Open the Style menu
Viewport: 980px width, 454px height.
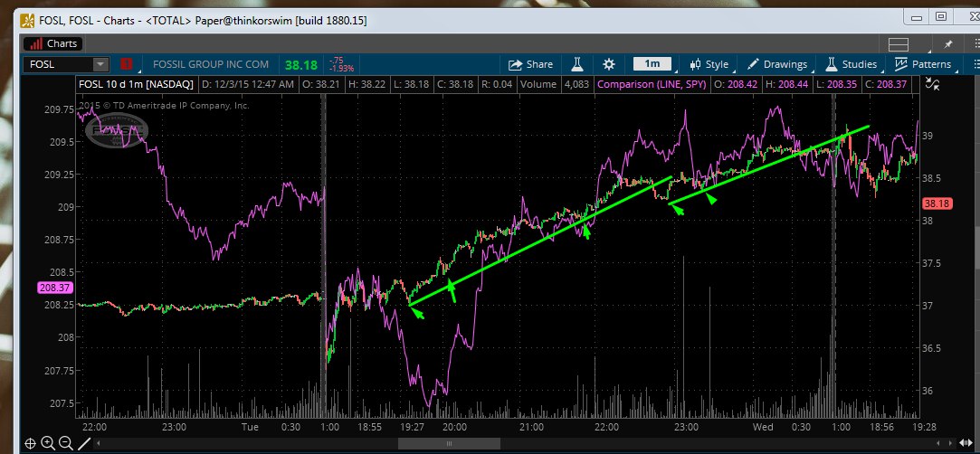point(709,64)
